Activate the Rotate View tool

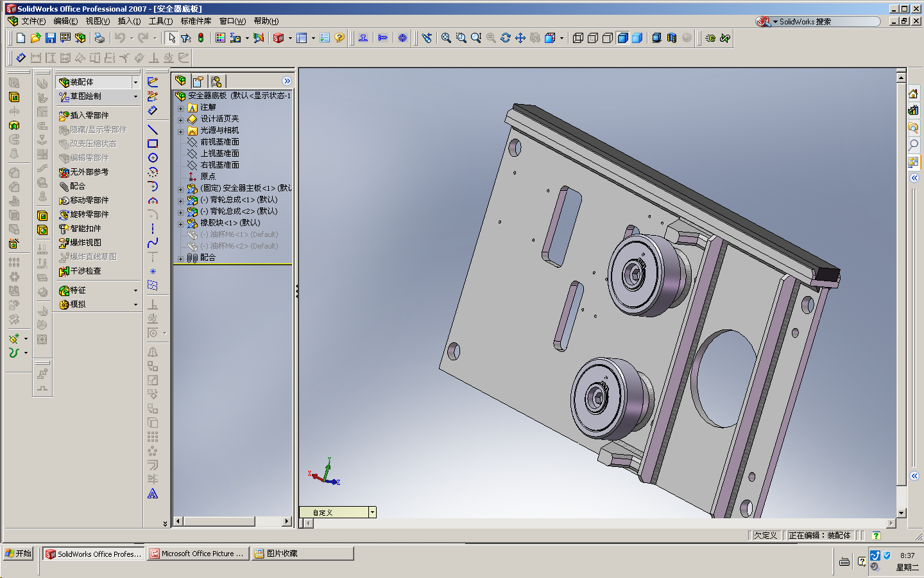[x=506, y=39]
